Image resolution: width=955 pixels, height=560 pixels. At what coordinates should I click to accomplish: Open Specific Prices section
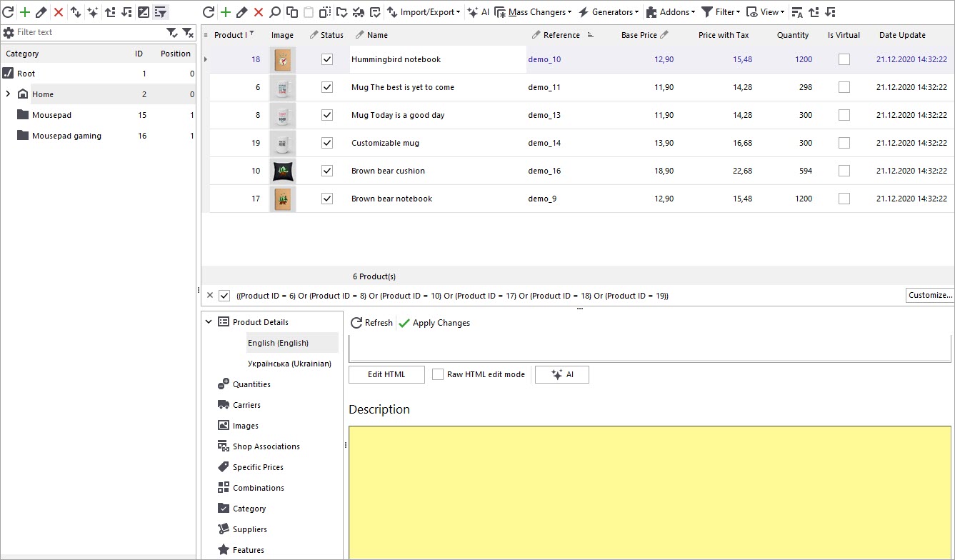click(258, 467)
